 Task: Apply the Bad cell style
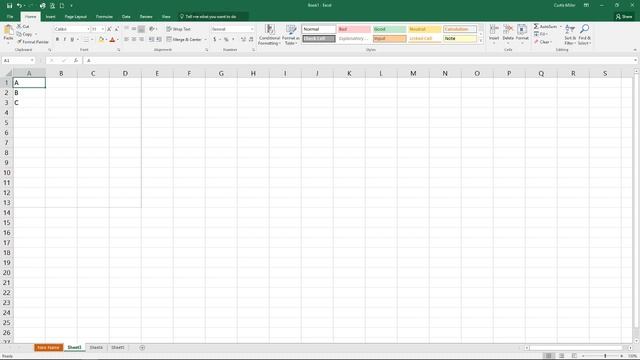pyautogui.click(x=354, y=29)
